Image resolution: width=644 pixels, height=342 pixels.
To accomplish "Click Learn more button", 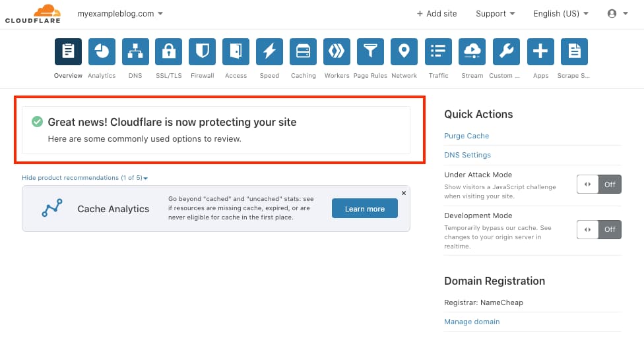I will [365, 208].
